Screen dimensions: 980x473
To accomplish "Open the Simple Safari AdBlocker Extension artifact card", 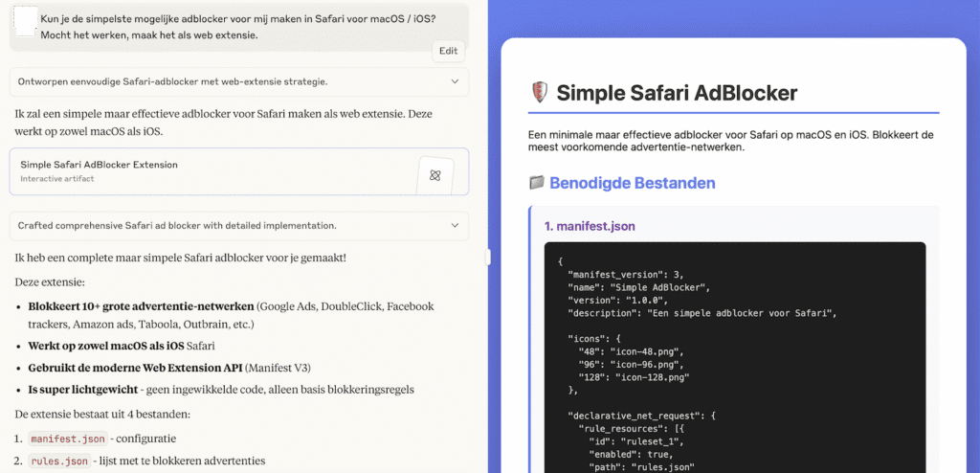I will [x=211, y=171].
